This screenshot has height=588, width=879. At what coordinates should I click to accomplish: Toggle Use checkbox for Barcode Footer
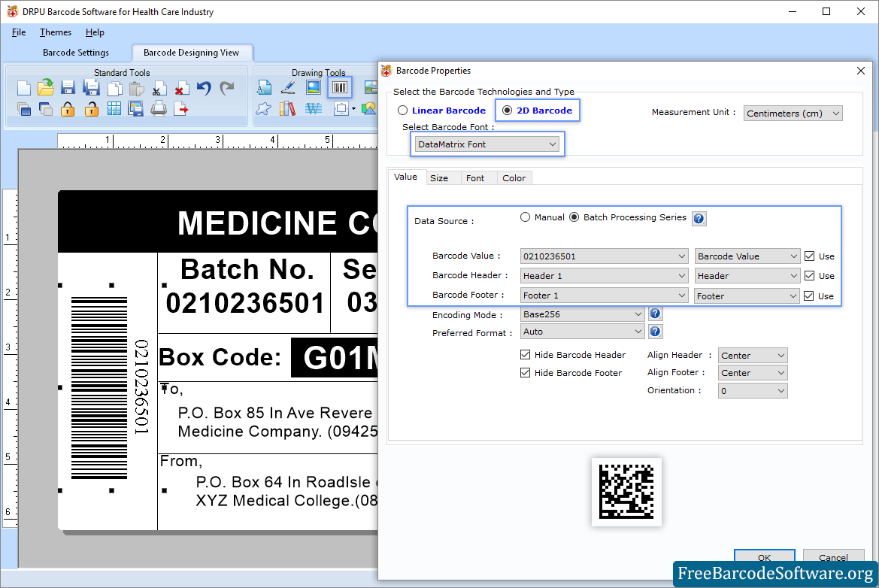[x=809, y=296]
